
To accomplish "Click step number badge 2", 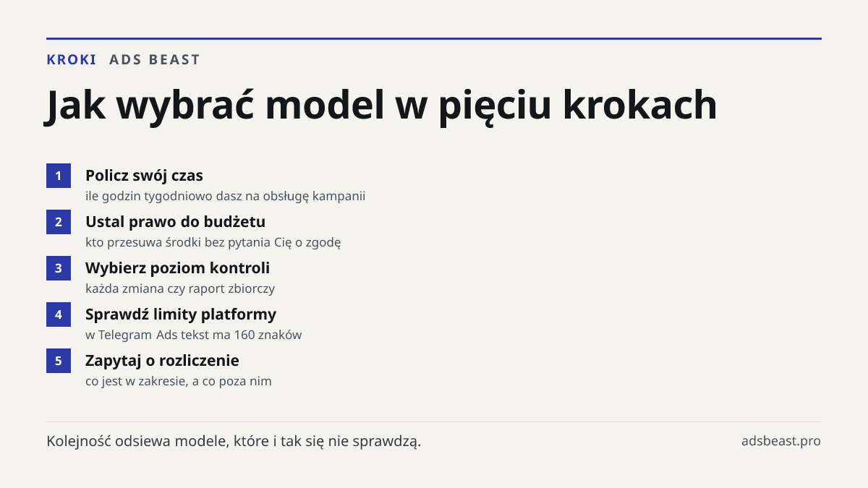I will pyautogui.click(x=59, y=222).
